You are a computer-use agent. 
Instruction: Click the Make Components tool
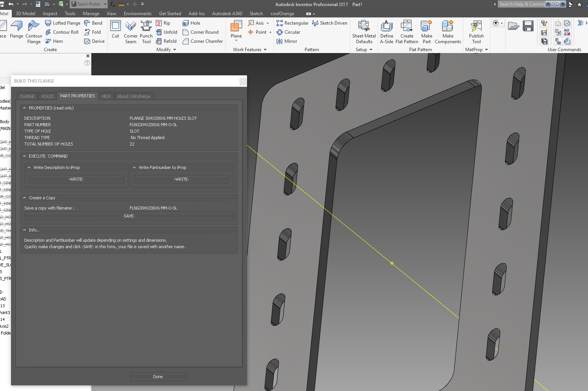(448, 32)
